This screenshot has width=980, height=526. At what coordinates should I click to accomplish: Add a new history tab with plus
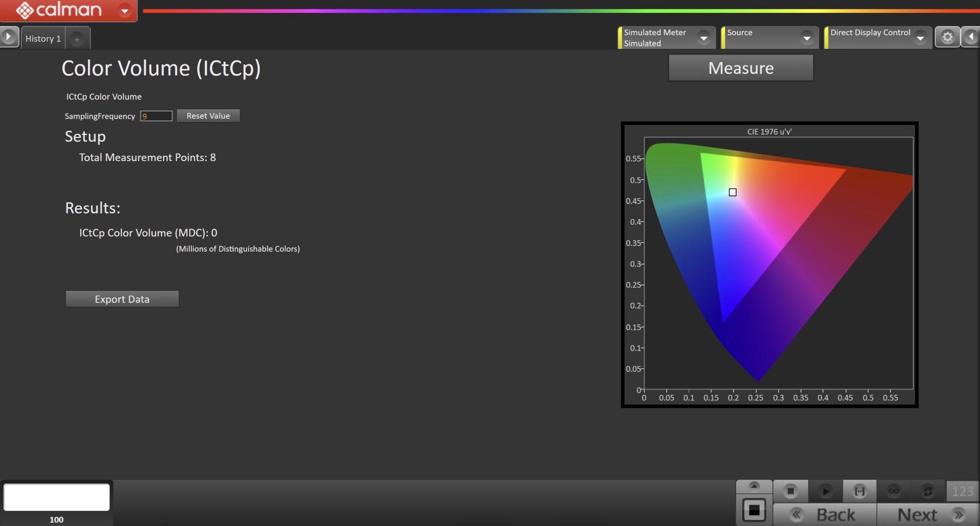[77, 39]
